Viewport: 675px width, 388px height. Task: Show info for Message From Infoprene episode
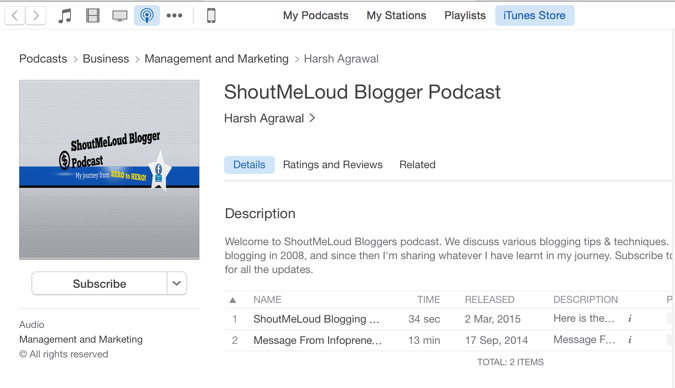click(629, 340)
